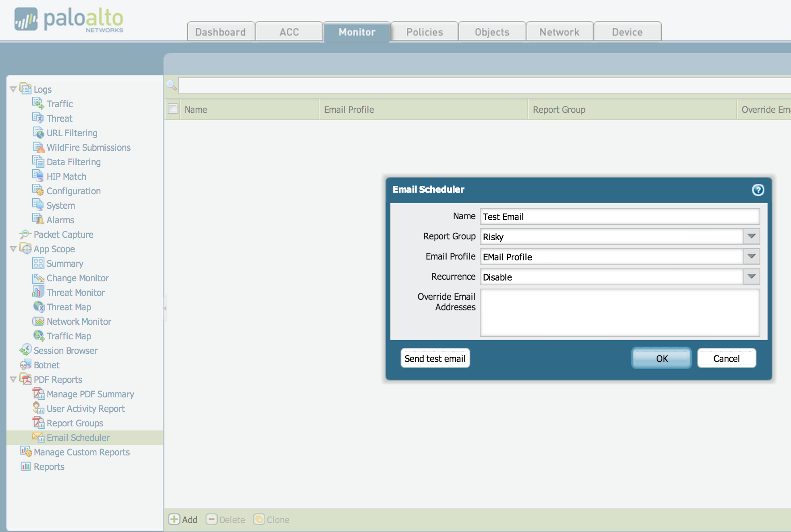Screen dimensions: 791x532
Task: Click the help icon in Email Scheduler dialog
Action: click(x=758, y=190)
